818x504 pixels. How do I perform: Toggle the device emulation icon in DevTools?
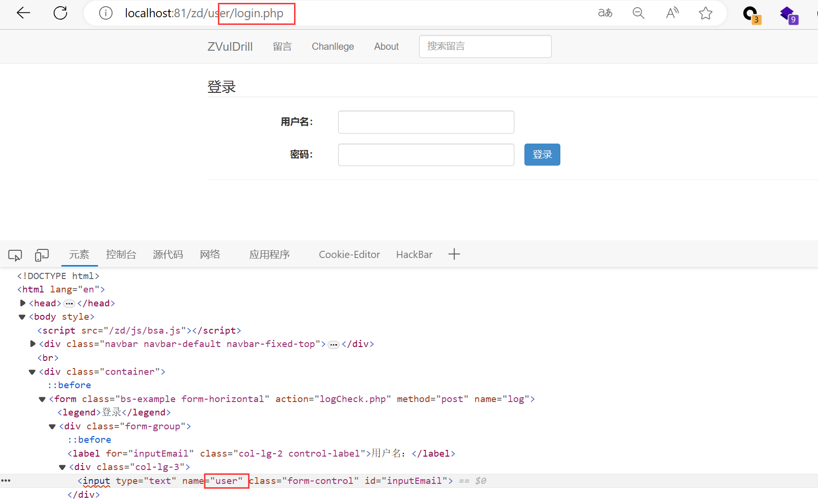click(x=42, y=255)
